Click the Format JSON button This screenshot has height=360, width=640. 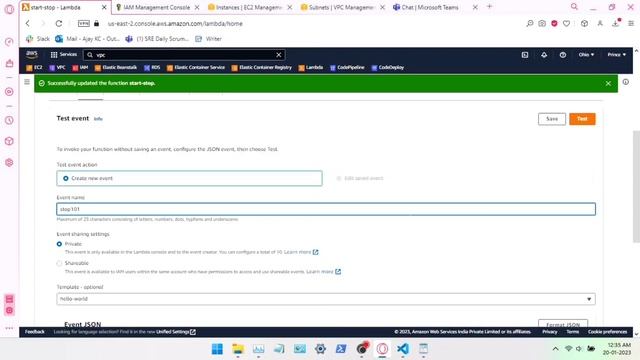[x=563, y=323]
